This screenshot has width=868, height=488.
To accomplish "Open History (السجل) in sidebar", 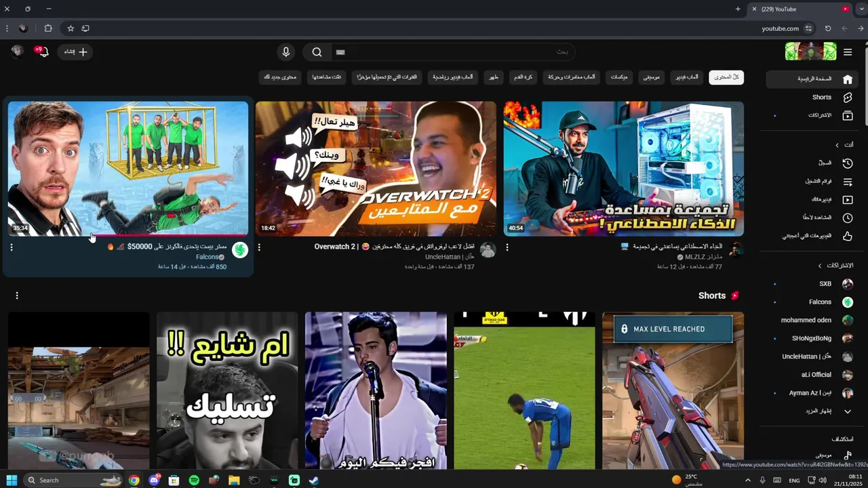I will coord(811,163).
